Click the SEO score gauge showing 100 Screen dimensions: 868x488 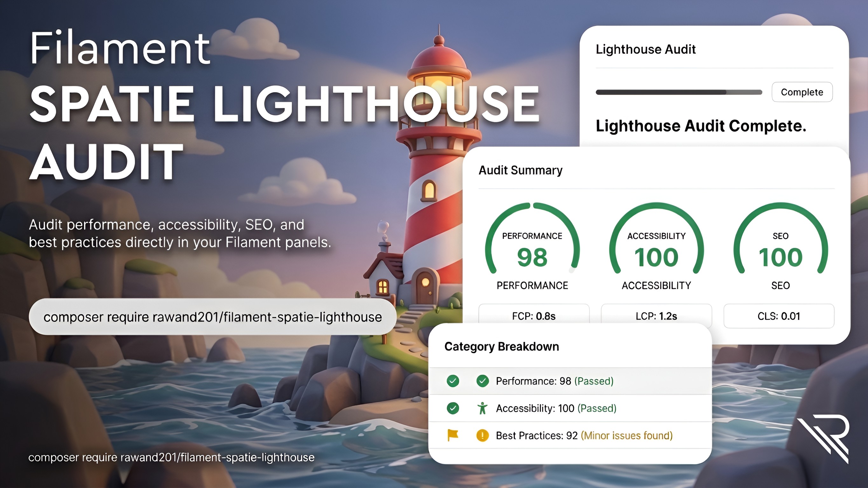click(x=780, y=239)
